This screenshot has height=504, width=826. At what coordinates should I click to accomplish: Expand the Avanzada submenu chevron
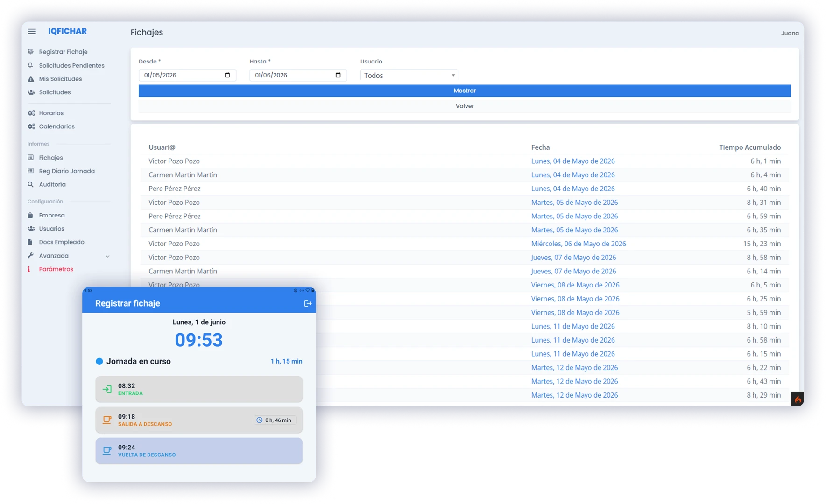(107, 256)
